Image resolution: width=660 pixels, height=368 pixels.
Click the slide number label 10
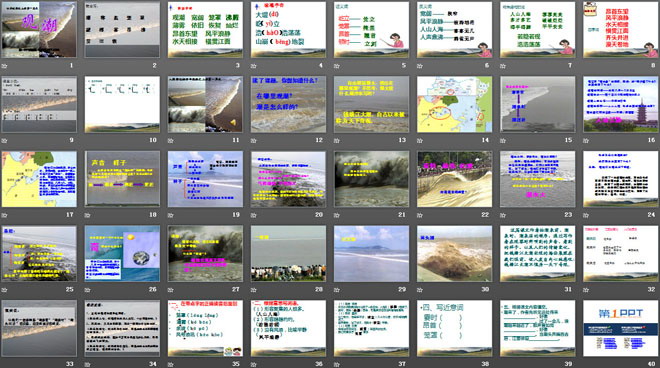pyautogui.click(x=153, y=140)
